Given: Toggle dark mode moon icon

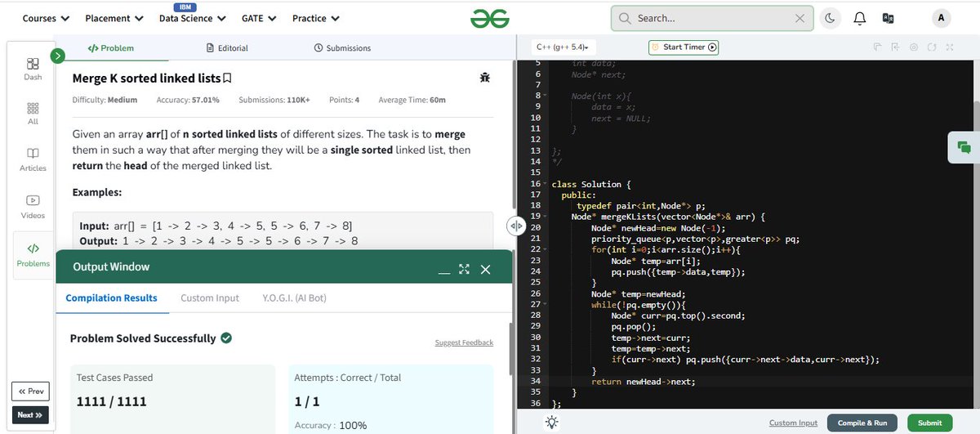Looking at the screenshot, I should [830, 18].
